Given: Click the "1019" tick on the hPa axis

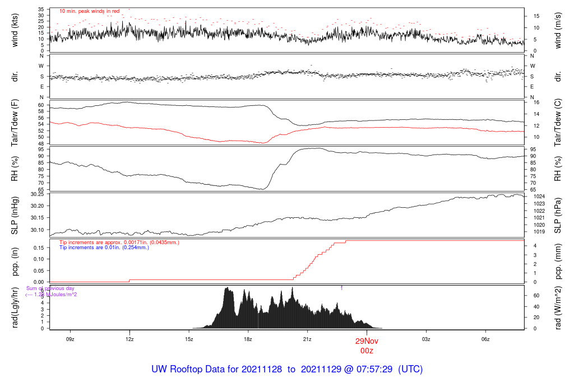Looking at the screenshot, I should point(539,232).
